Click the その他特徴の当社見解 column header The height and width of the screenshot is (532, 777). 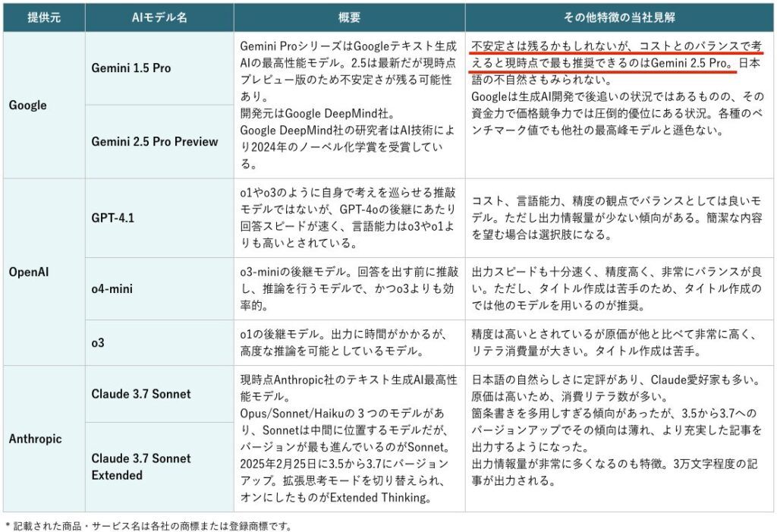coord(619,17)
